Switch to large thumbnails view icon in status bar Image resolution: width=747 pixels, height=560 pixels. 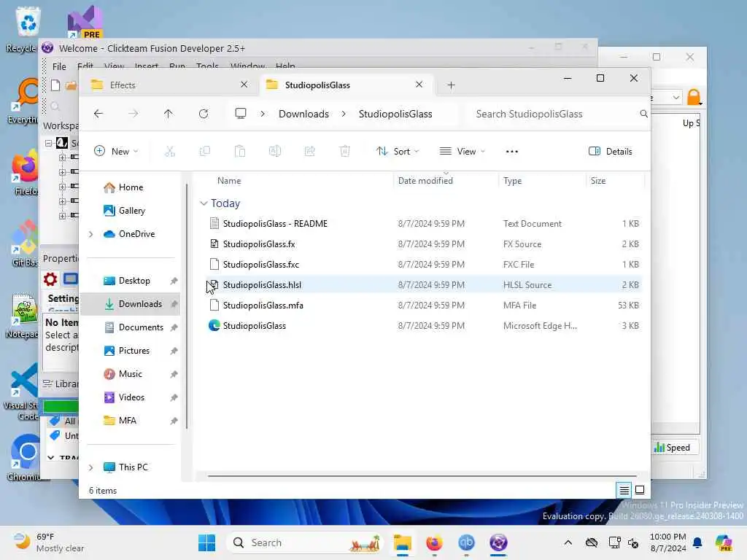point(640,490)
